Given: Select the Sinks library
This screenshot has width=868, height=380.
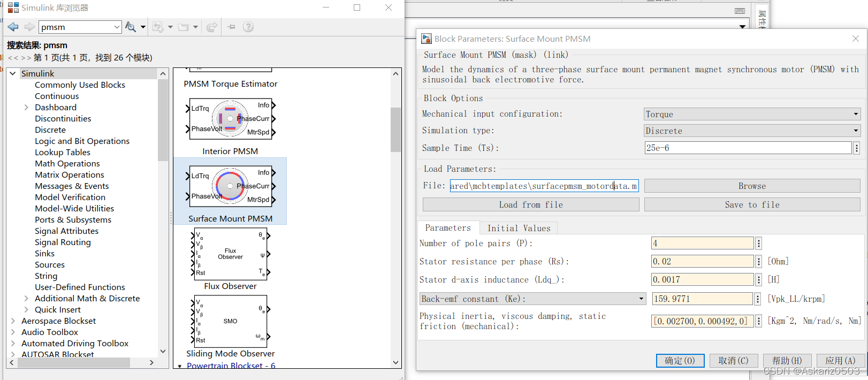Looking at the screenshot, I should [44, 253].
